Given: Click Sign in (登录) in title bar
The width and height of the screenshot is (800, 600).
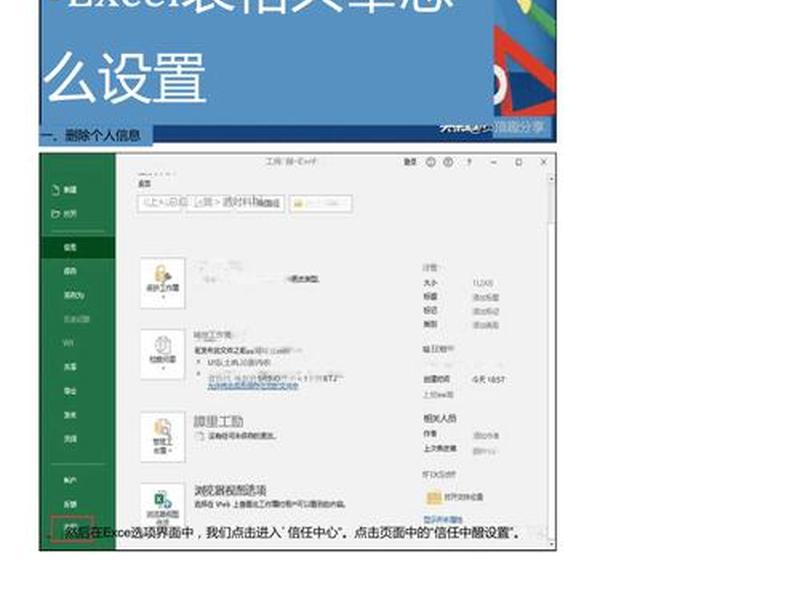Looking at the screenshot, I should pos(410,162).
